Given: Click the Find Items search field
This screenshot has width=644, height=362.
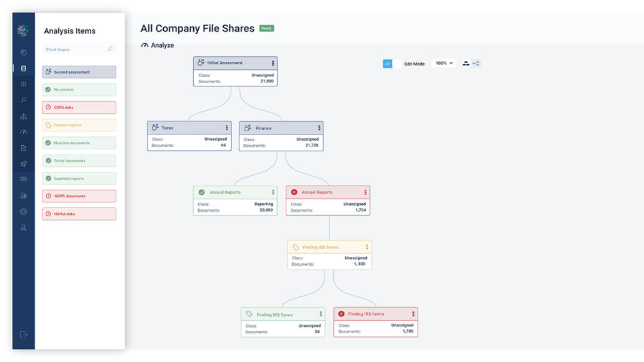Looking at the screenshot, I should (74, 49).
